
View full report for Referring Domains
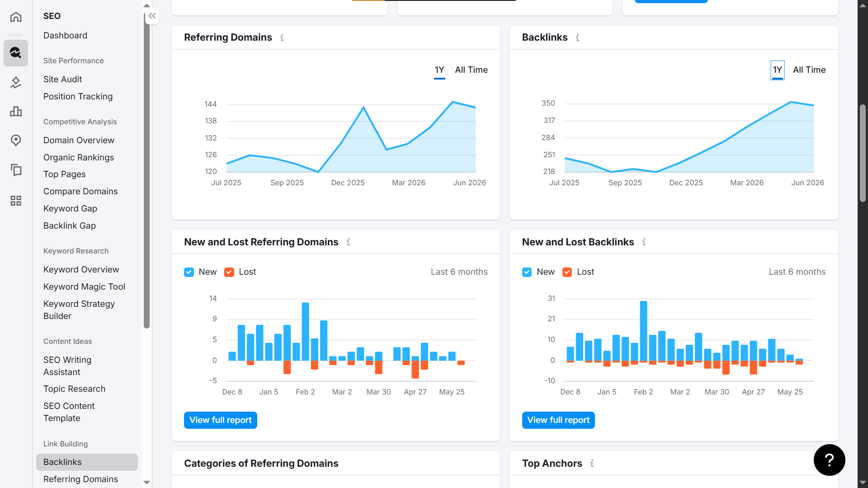click(221, 420)
